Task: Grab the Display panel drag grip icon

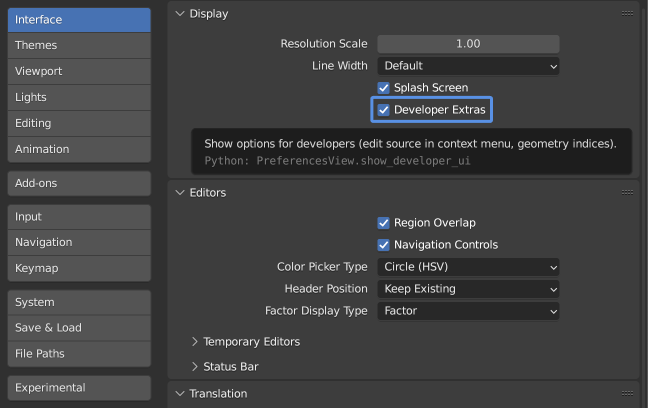Action: (x=627, y=14)
